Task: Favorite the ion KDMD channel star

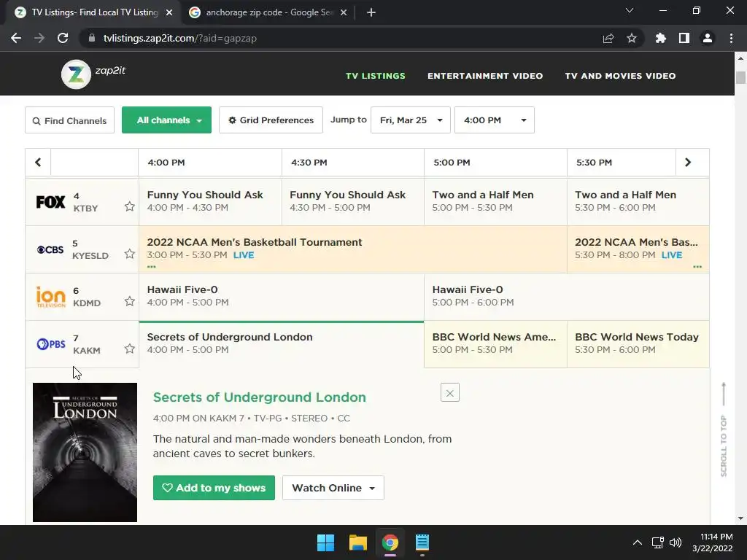Action: 130,301
